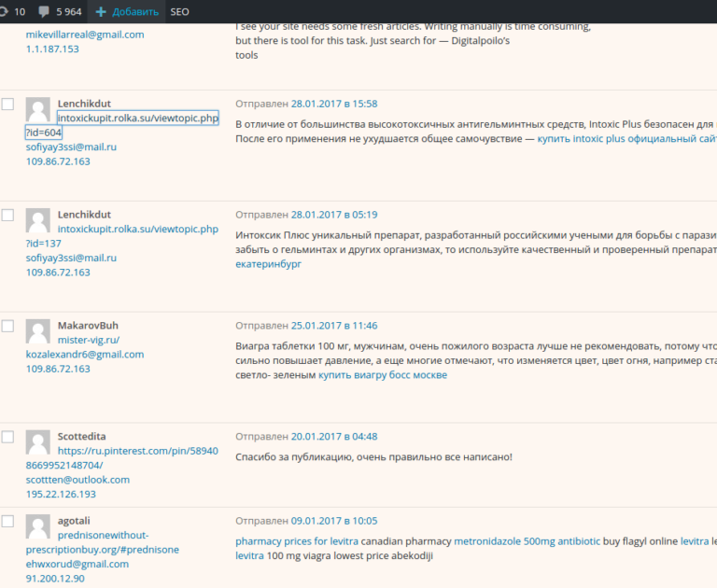This screenshot has height=588, width=717.
Task: Click avatar of Lenchikdut comment dated 05:19
Action: pyautogui.click(x=38, y=220)
